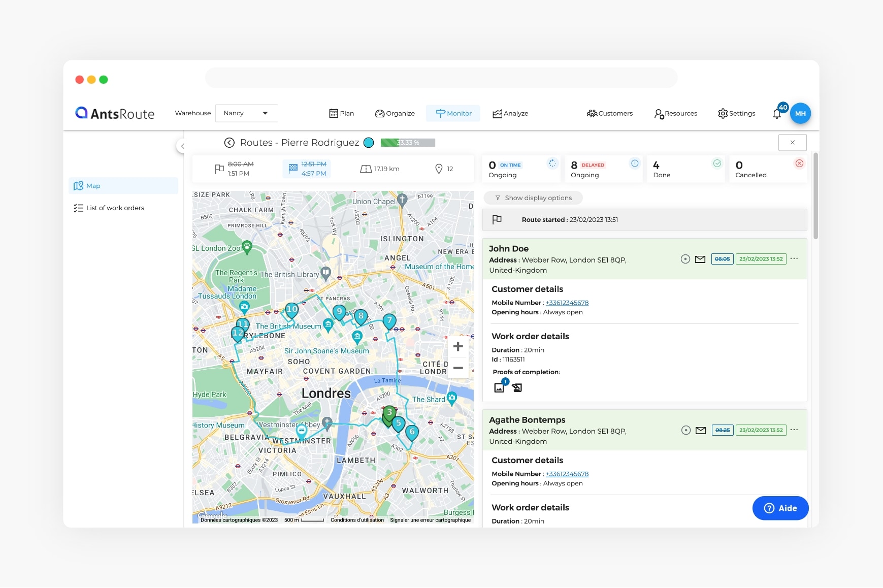Image resolution: width=883 pixels, height=588 pixels.
Task: Open the Resources menu
Action: (676, 113)
